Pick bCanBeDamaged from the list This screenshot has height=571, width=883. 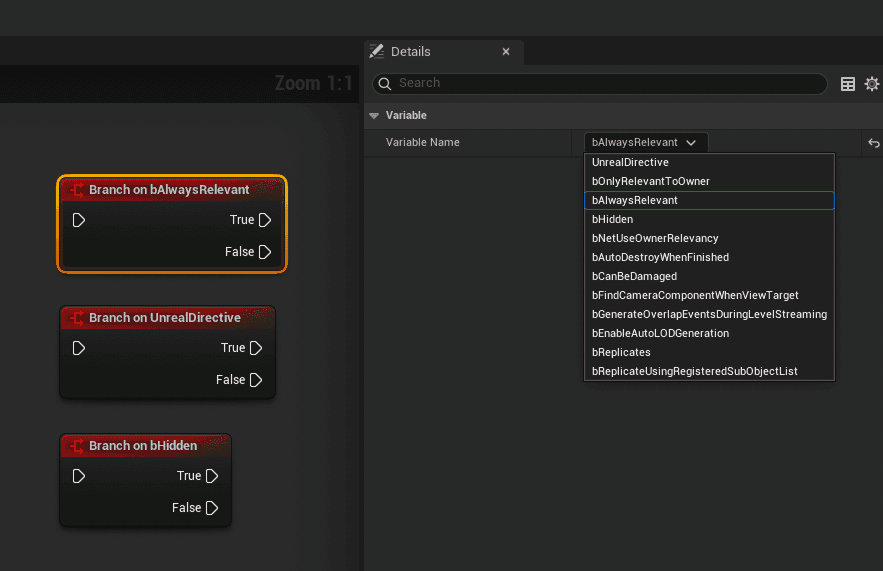pos(709,276)
